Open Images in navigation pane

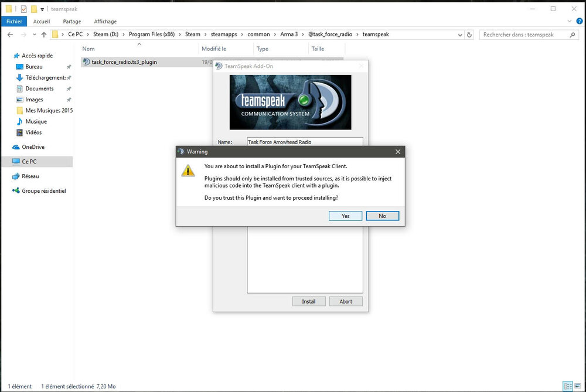(34, 100)
